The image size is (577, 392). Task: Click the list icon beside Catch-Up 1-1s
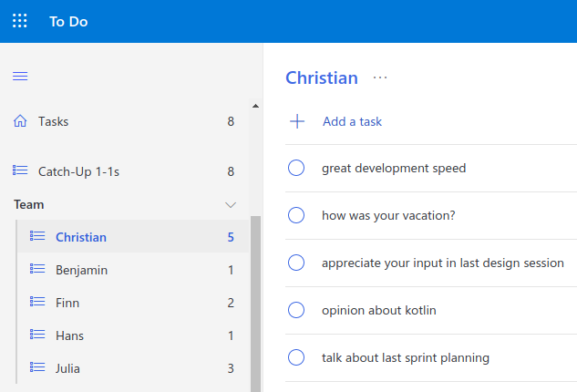coord(20,170)
